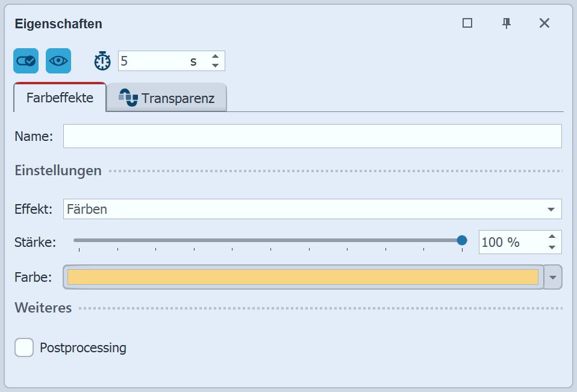Screen dimensions: 577x392
Task: Focus the Name text field
Action: 312,136
